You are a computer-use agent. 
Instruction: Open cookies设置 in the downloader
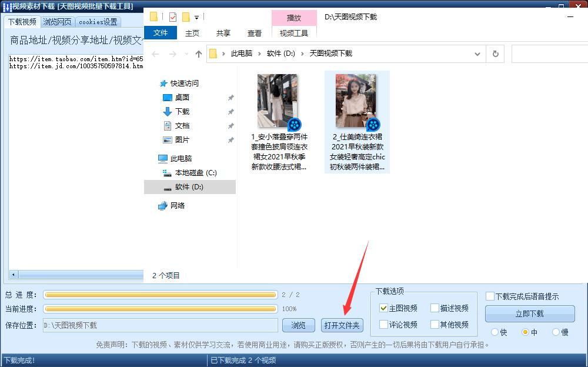point(98,22)
